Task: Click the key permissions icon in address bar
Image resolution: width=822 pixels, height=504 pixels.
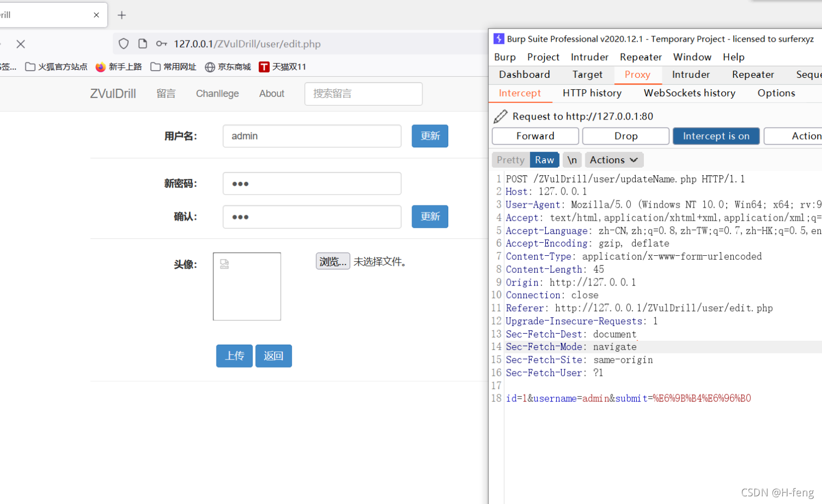Action: [161, 44]
